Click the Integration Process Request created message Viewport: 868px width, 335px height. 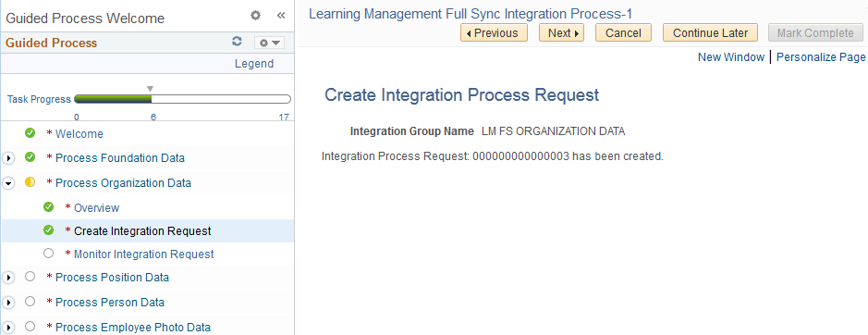tap(492, 156)
